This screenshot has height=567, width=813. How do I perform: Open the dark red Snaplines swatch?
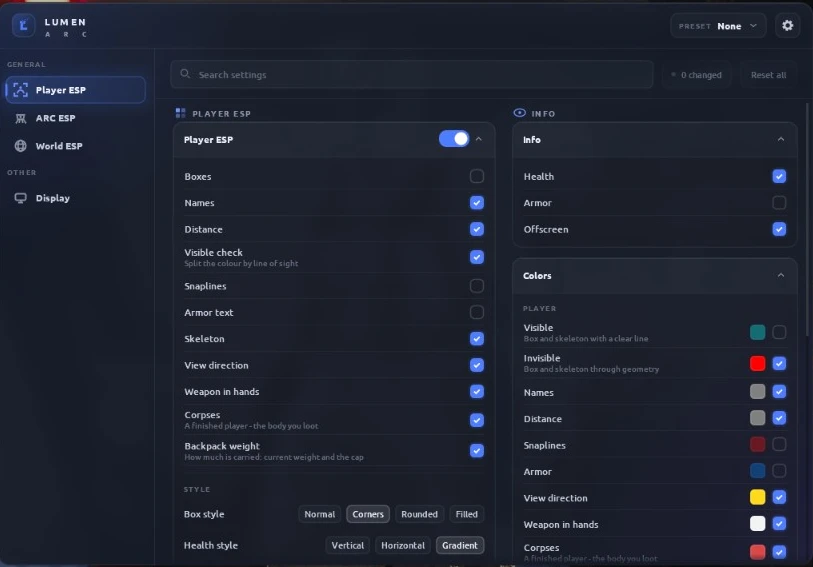[x=757, y=444]
